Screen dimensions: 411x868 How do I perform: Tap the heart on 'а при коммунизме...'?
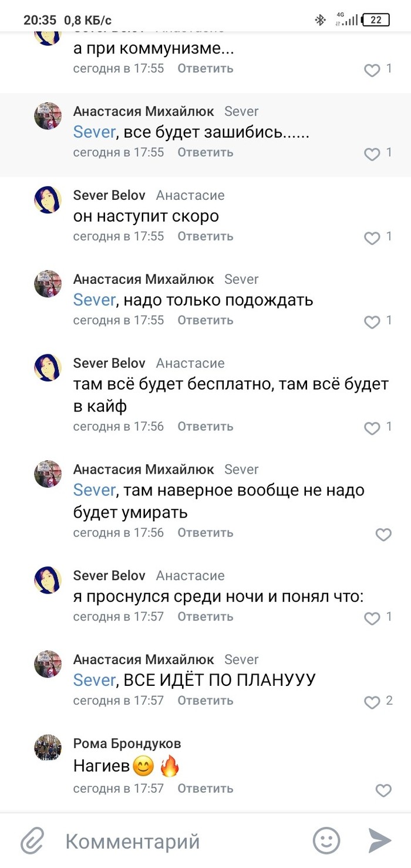pos(372,70)
